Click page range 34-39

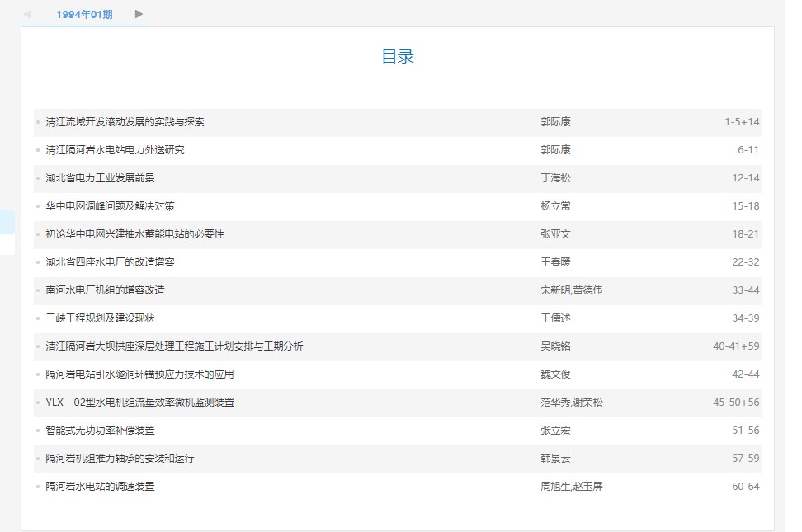pos(746,318)
